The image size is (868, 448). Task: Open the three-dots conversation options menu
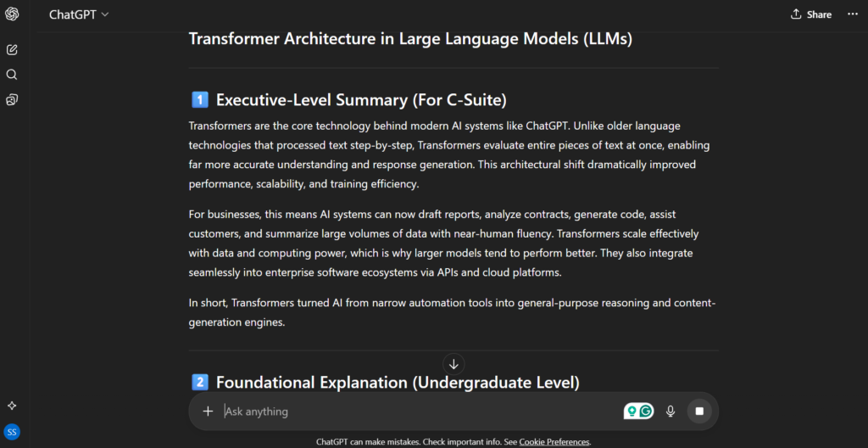tap(853, 14)
